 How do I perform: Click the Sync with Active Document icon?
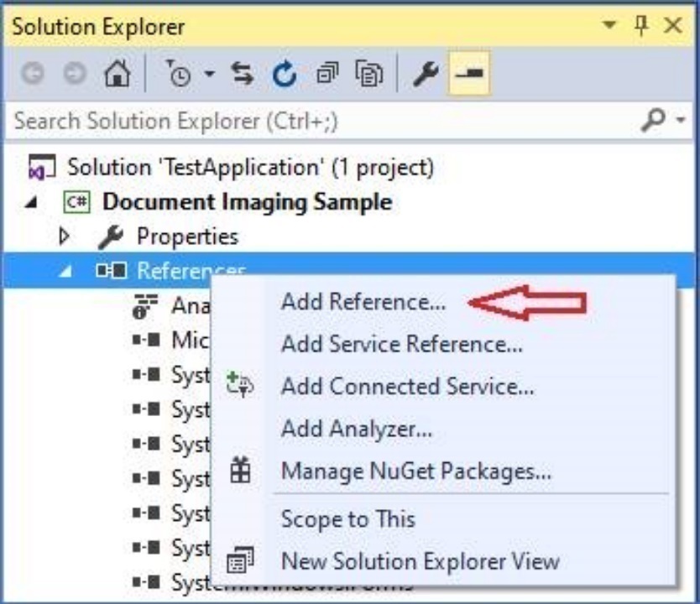[243, 75]
